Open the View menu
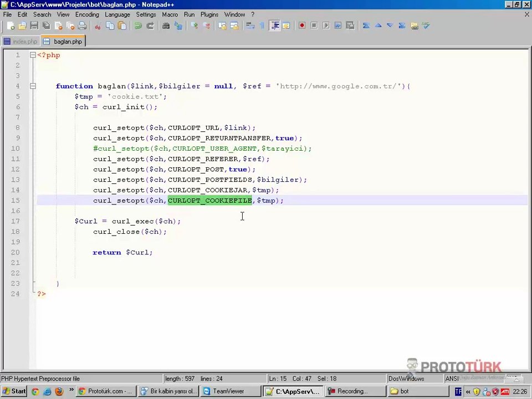Viewport: 532px width, 399px height. (x=63, y=14)
